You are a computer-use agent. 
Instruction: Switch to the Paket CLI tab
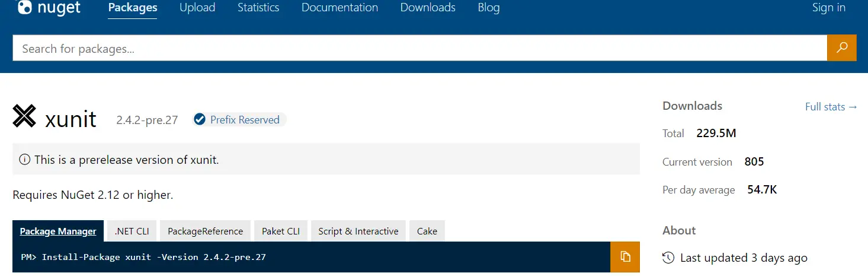(281, 231)
